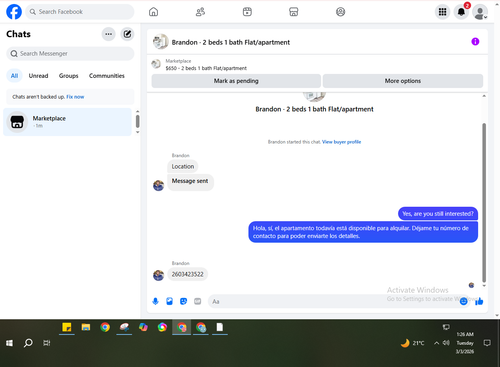Click the conversation vertical scrollbar
The height and width of the screenshot is (367, 500).
pyautogui.click(x=484, y=203)
